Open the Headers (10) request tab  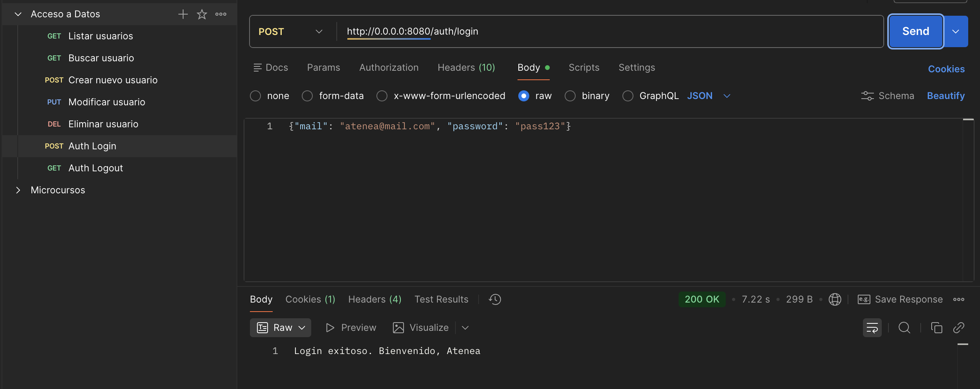pos(466,68)
